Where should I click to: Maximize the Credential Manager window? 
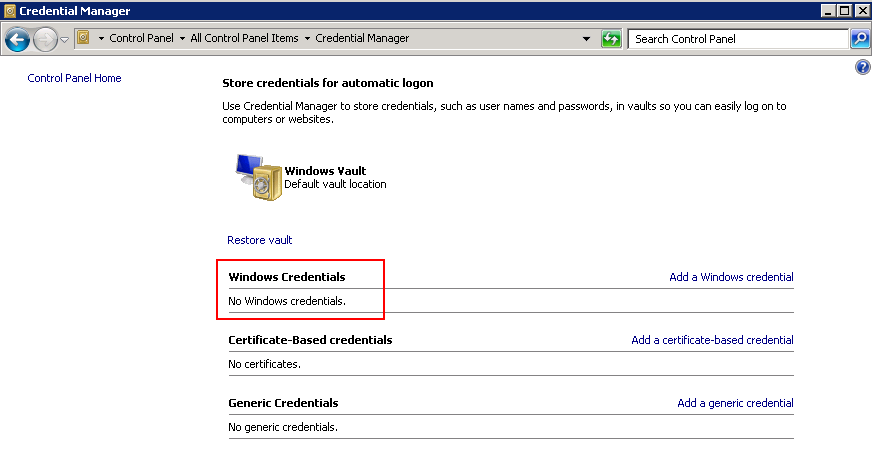coord(845,11)
